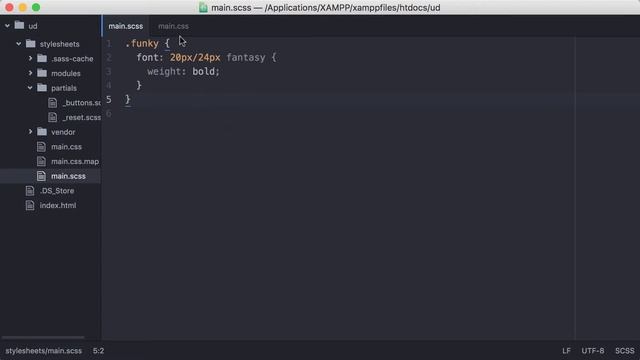The height and width of the screenshot is (360, 640).
Task: Expand the .sass-cache folder chevron
Action: [30, 58]
